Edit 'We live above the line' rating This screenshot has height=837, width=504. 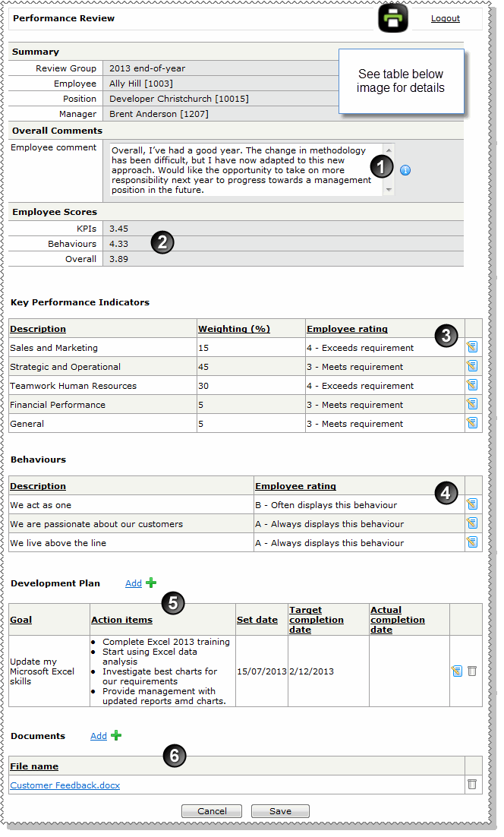tap(472, 542)
